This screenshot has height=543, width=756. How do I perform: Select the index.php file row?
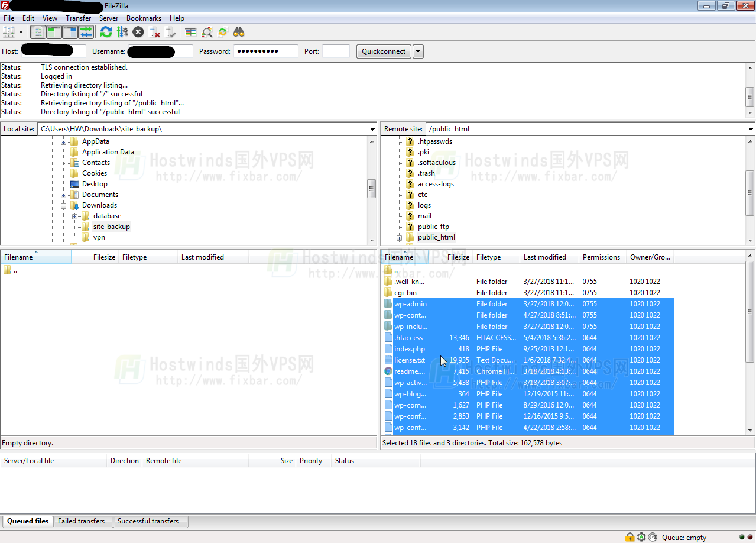tap(528, 349)
